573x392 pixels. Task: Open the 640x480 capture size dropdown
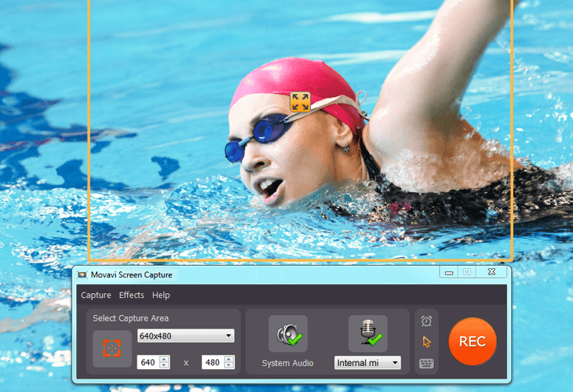(186, 336)
